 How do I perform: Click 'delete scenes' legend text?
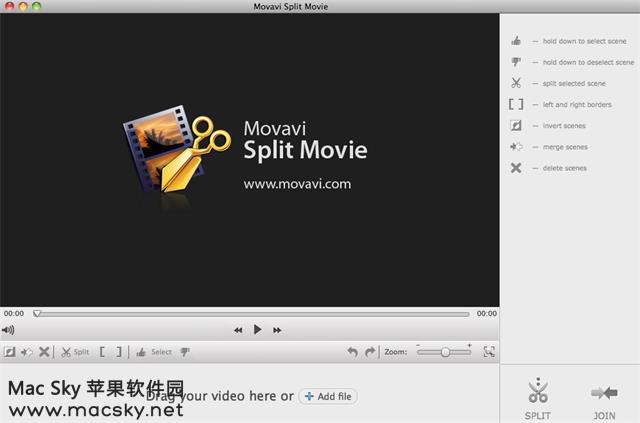pyautogui.click(x=564, y=168)
